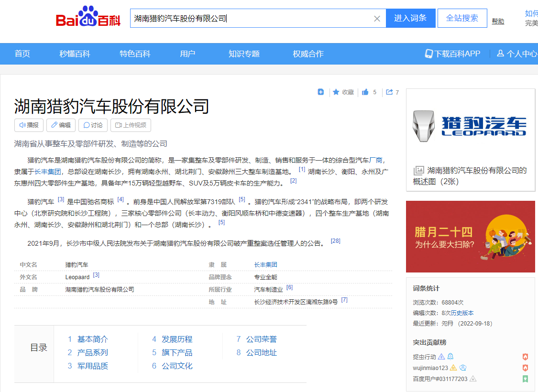Click citation [3] beside Leopaard
This screenshot has width=538, height=392.
tap(96, 275)
